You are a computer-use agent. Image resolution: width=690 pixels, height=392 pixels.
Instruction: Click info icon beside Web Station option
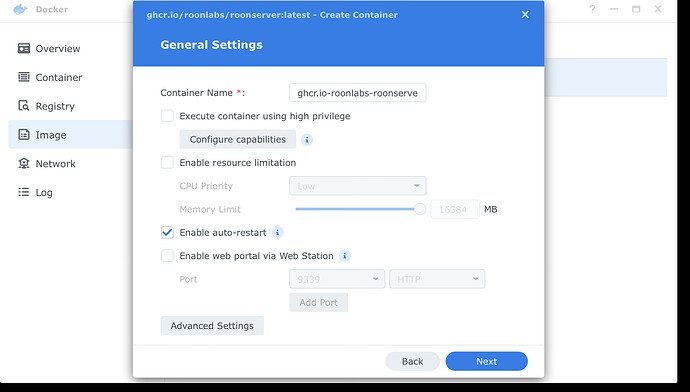[345, 256]
